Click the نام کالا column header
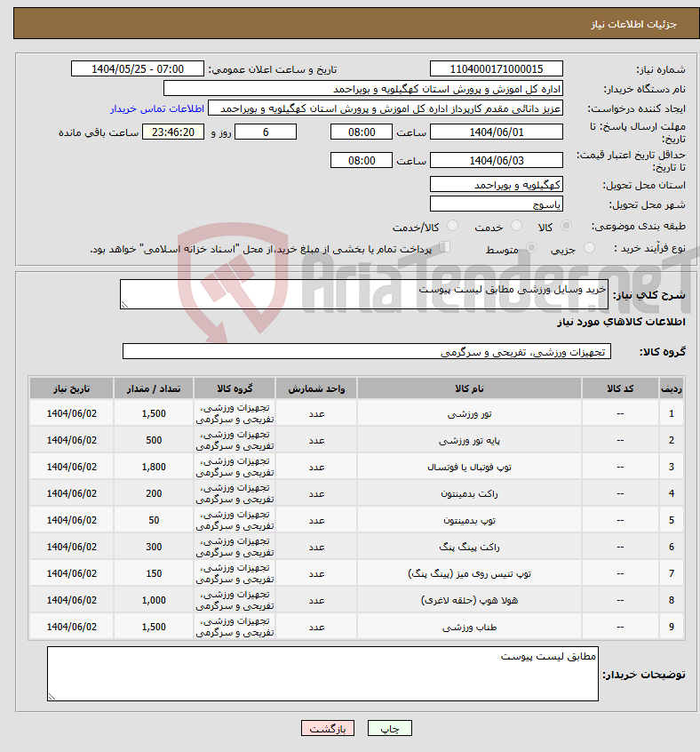The image size is (700, 752). (x=469, y=388)
